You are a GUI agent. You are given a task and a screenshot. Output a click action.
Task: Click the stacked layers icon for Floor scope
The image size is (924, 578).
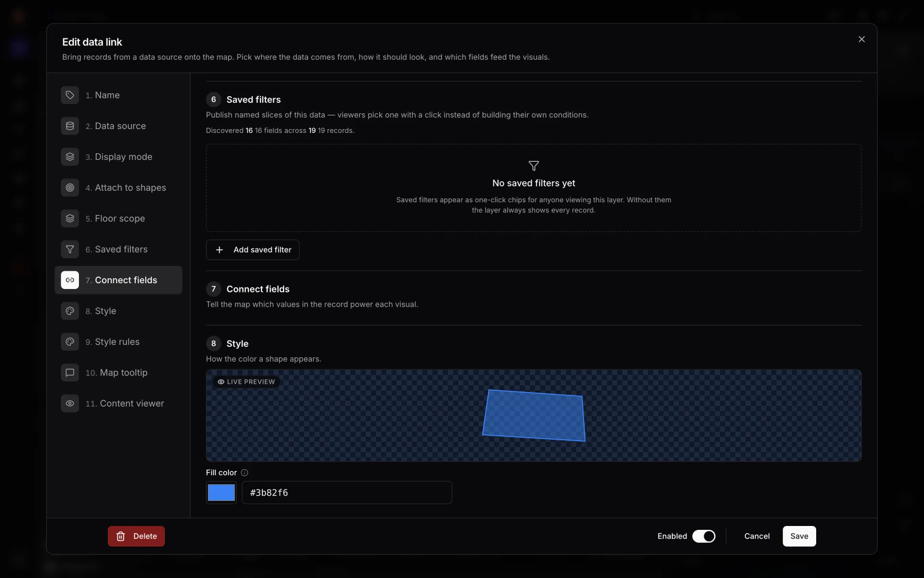(70, 218)
